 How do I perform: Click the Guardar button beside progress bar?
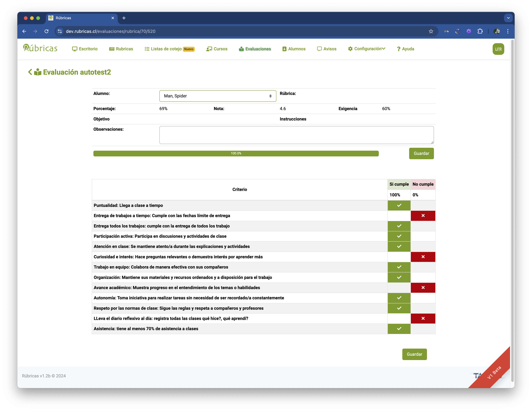[x=421, y=153]
